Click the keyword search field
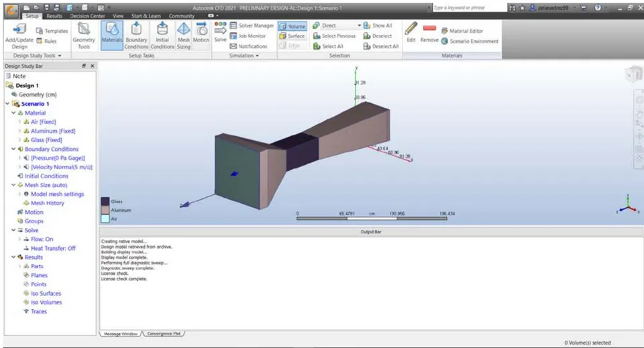The width and height of the screenshot is (644, 348). (x=470, y=8)
